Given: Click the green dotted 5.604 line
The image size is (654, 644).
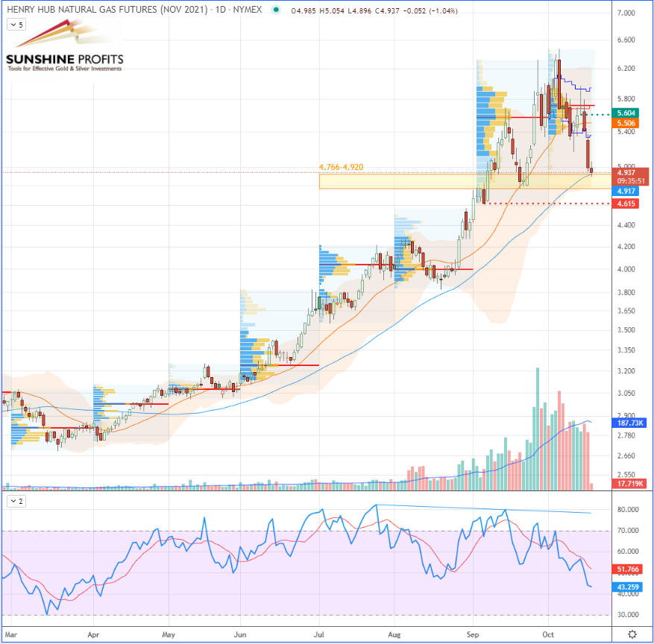Looking at the screenshot, I should click(597, 114).
